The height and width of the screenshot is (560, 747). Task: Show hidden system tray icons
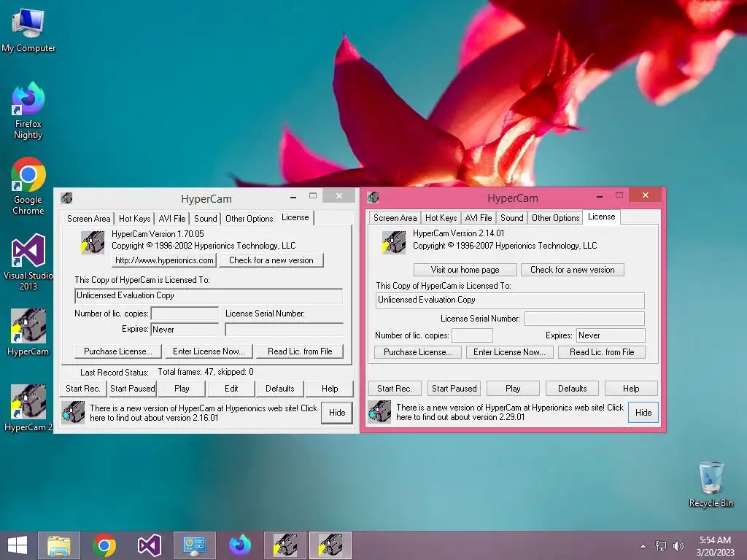(x=643, y=546)
